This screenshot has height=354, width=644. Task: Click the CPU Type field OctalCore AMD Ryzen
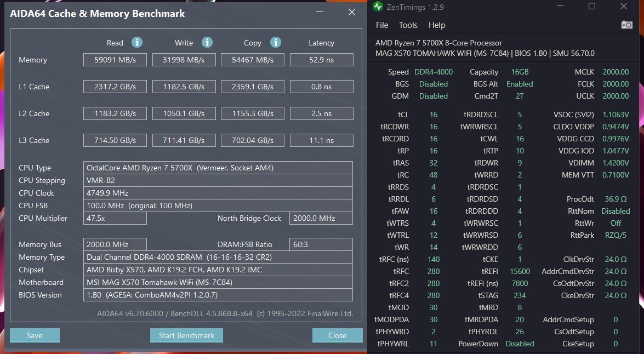(x=218, y=168)
